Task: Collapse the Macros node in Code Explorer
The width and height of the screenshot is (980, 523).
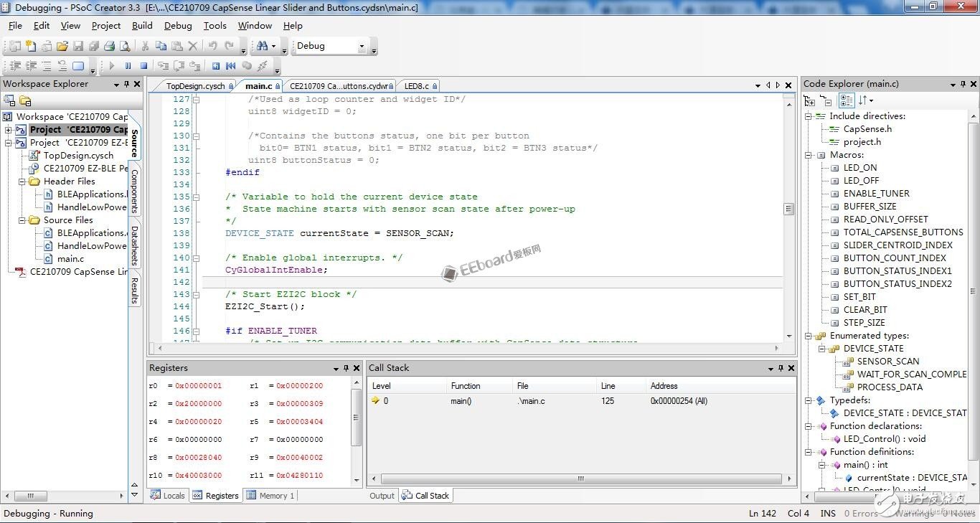Action: click(809, 155)
